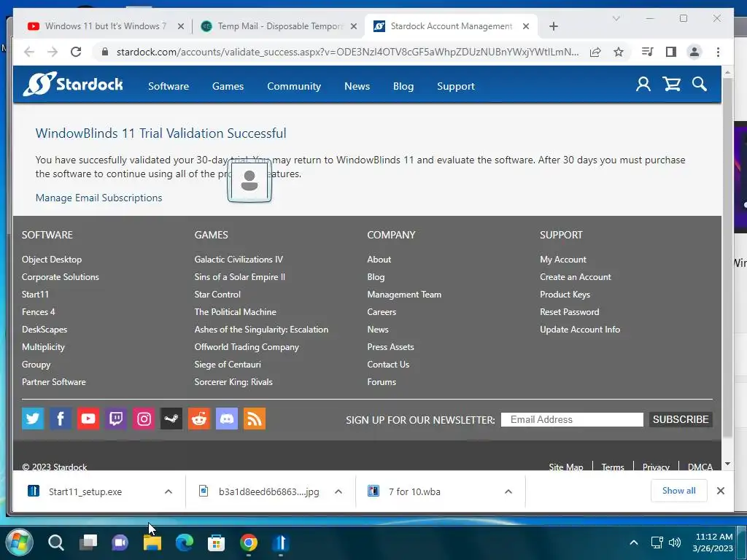Open Galactic Civilizations IV link

point(239,260)
